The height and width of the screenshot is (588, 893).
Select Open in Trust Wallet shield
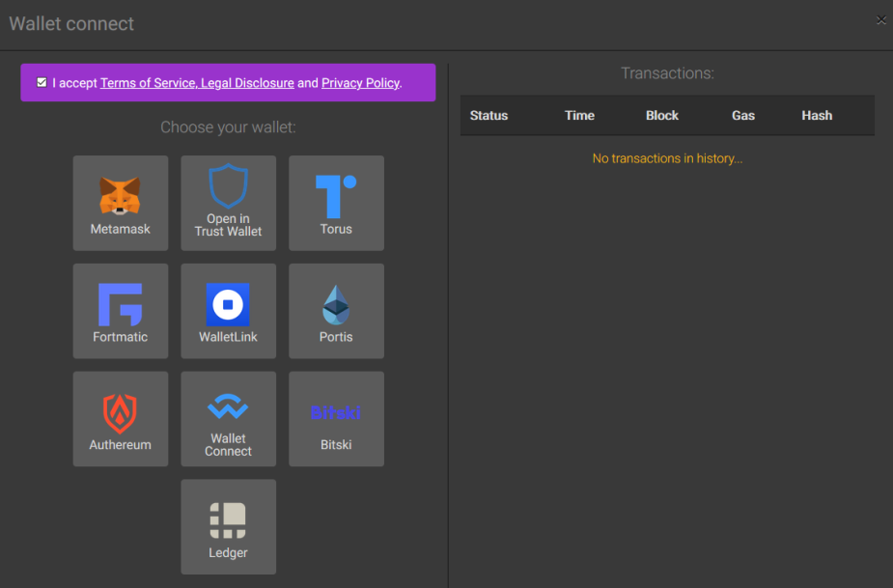[229, 203]
